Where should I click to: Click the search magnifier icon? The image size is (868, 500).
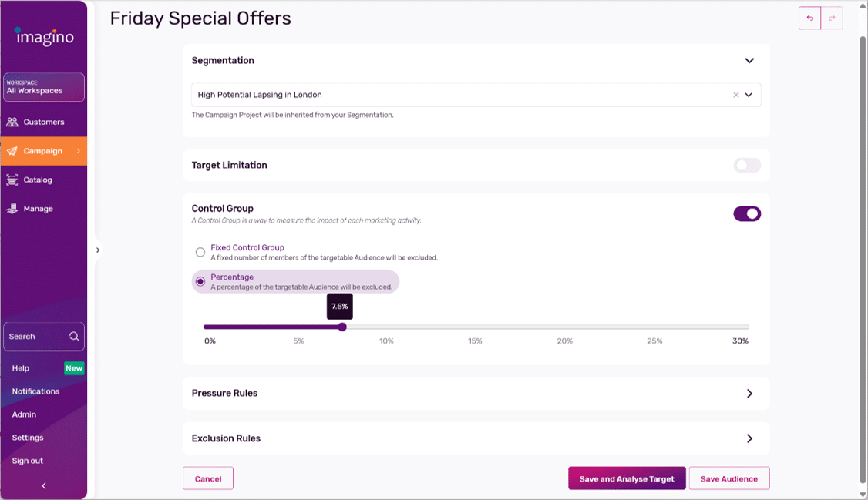74,337
